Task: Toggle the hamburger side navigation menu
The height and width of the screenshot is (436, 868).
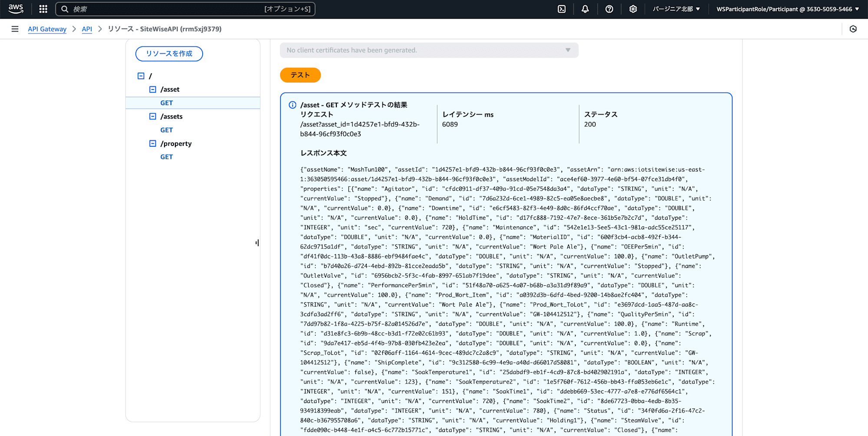Action: (15, 29)
